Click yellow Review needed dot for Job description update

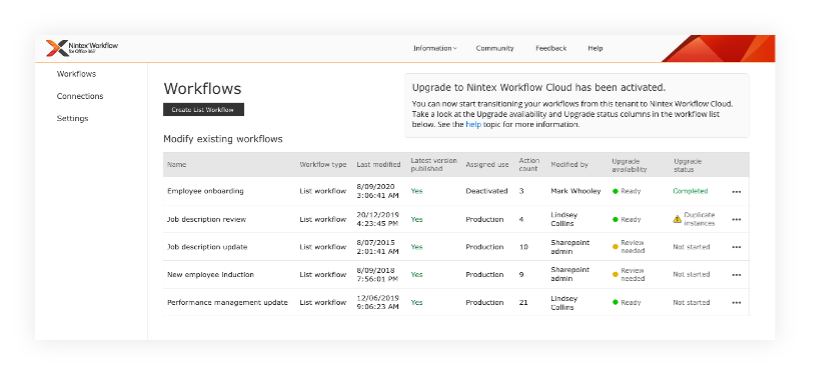tap(615, 247)
